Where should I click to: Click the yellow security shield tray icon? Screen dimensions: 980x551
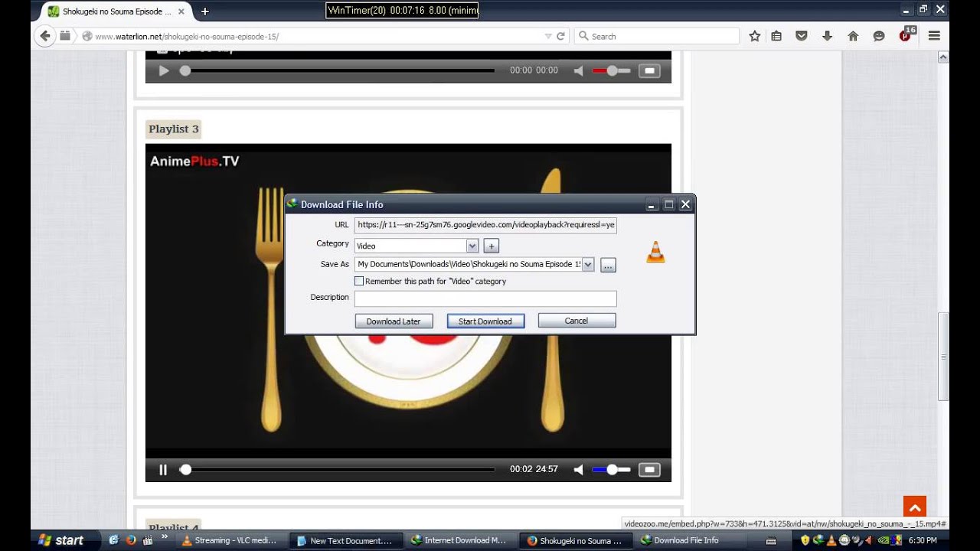point(805,540)
